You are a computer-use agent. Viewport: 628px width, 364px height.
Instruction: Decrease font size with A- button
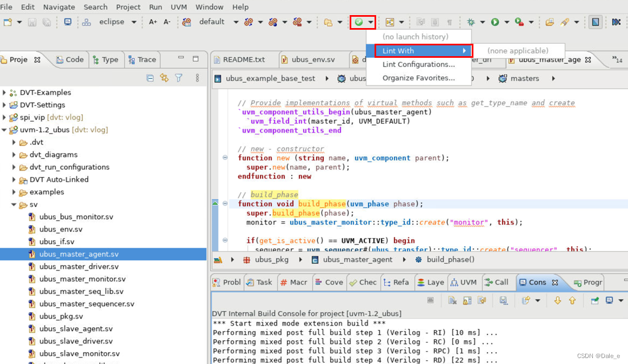click(x=167, y=22)
